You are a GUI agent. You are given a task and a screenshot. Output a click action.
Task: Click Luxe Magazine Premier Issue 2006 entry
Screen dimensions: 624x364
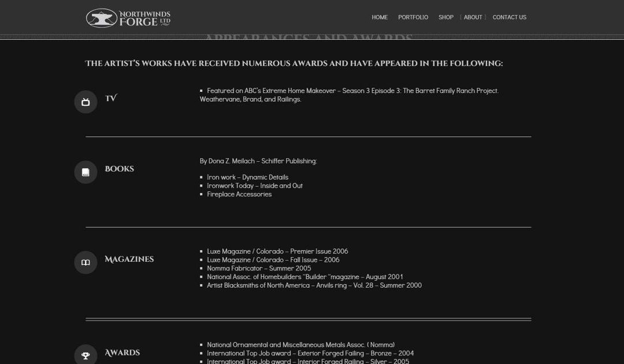pyautogui.click(x=277, y=251)
